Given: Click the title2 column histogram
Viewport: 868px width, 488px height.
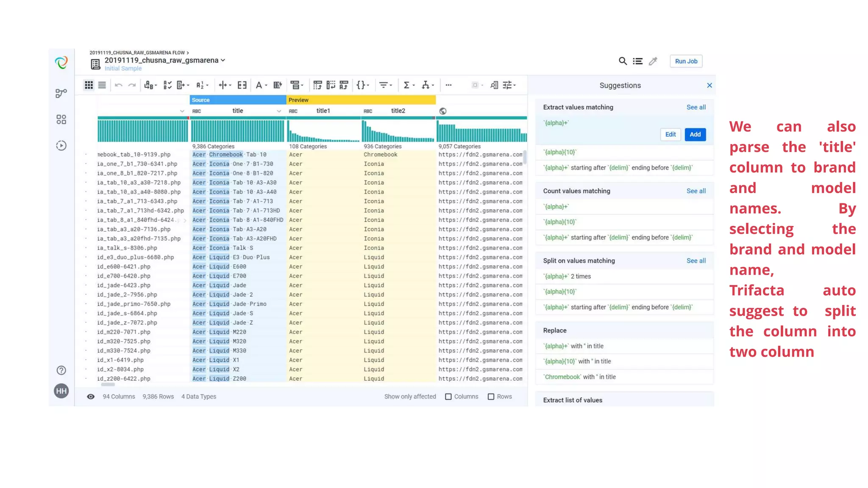Looking at the screenshot, I should pyautogui.click(x=398, y=131).
